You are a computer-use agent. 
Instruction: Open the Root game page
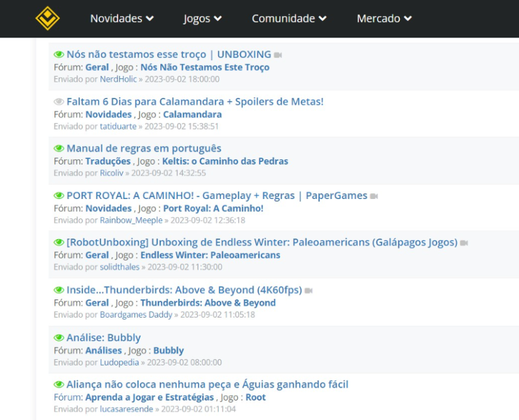[256, 397]
